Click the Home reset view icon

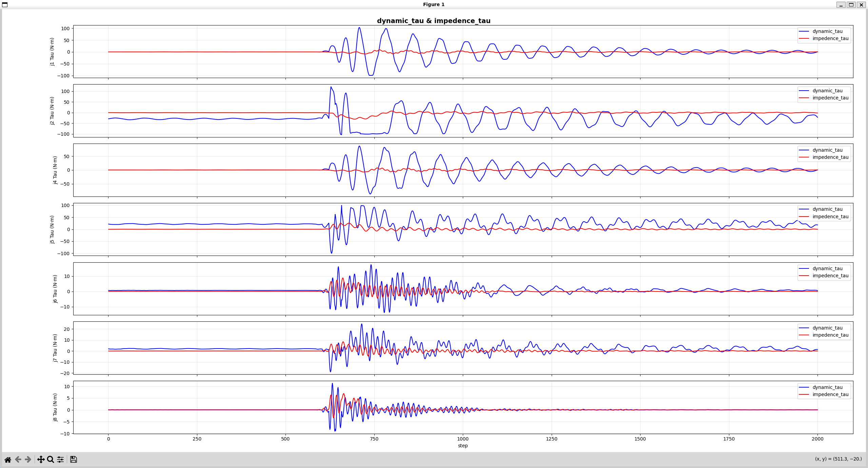(x=8, y=460)
